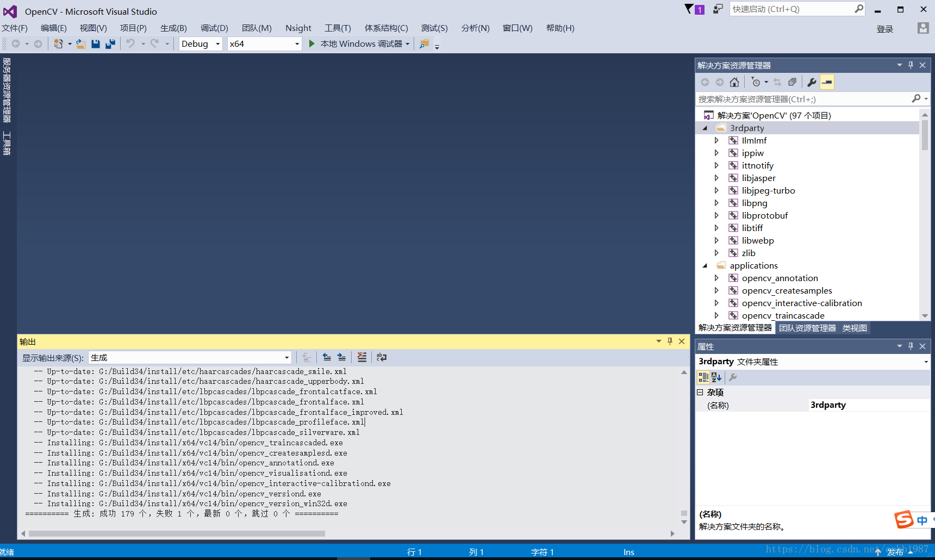Collapse the 杂项 property category
935x560 pixels.
(700, 392)
